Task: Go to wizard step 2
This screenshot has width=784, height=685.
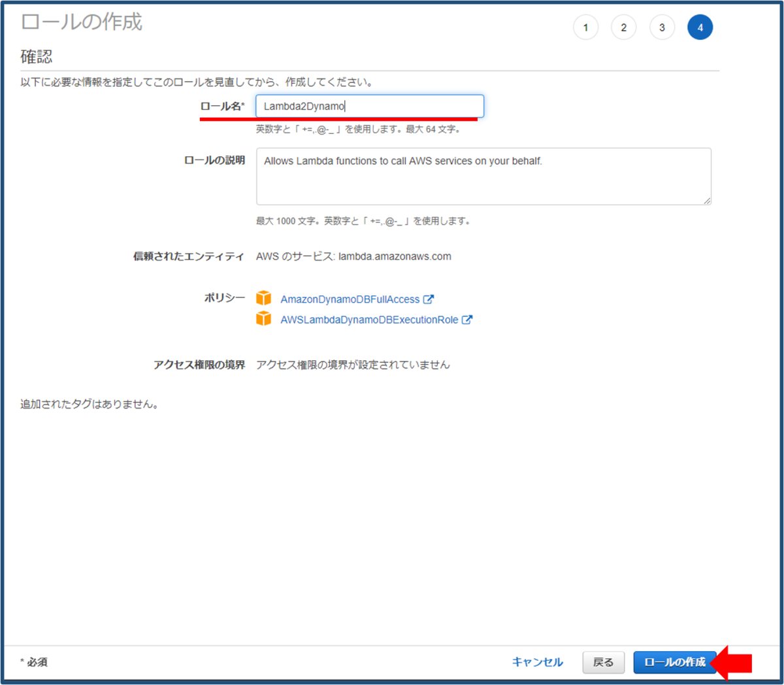Action: coord(623,27)
